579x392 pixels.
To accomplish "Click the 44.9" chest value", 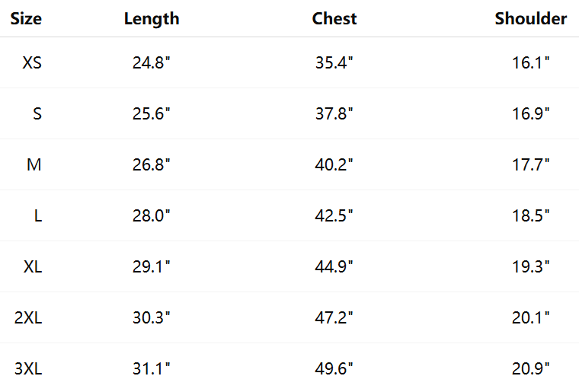I will 334,266.
